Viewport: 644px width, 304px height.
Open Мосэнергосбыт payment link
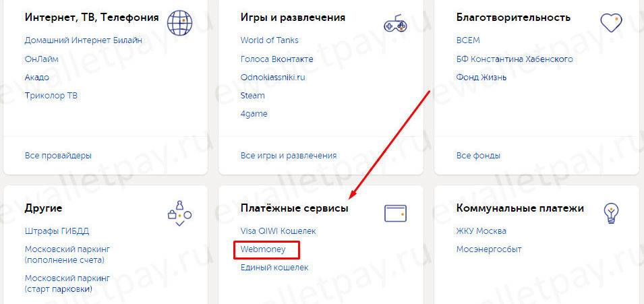click(x=488, y=249)
